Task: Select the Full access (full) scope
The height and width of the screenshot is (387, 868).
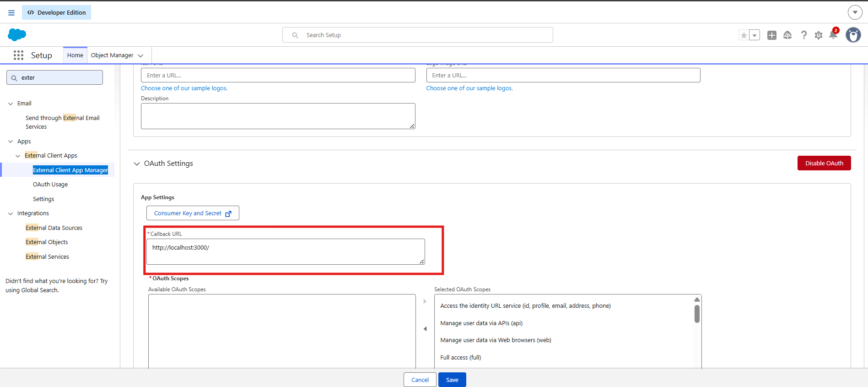Action: (x=461, y=358)
